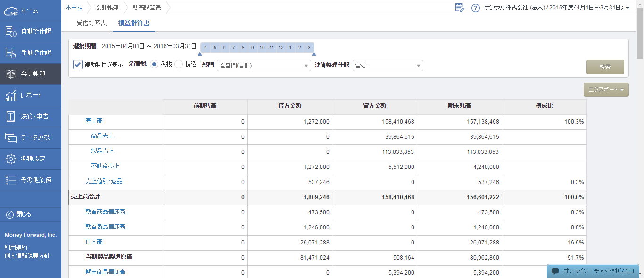Open the 製品売上 sub-account

102,152
